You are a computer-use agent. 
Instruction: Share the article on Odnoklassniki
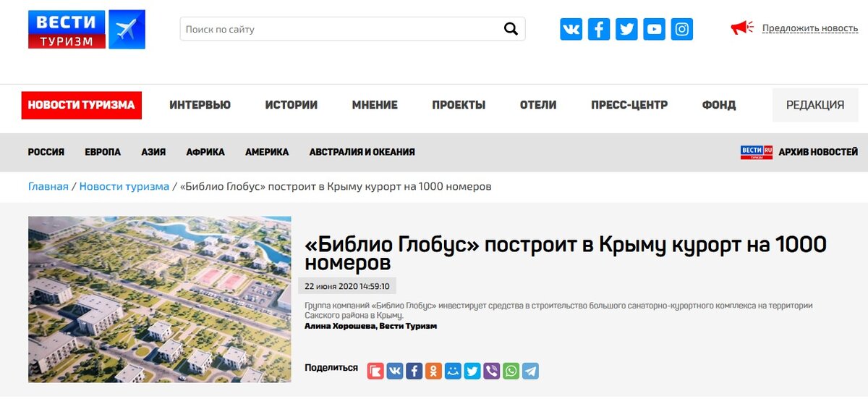point(433,371)
